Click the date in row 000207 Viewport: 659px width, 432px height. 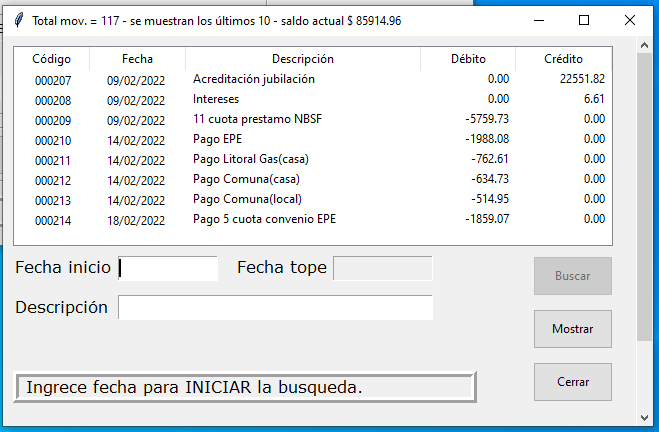tap(136, 81)
